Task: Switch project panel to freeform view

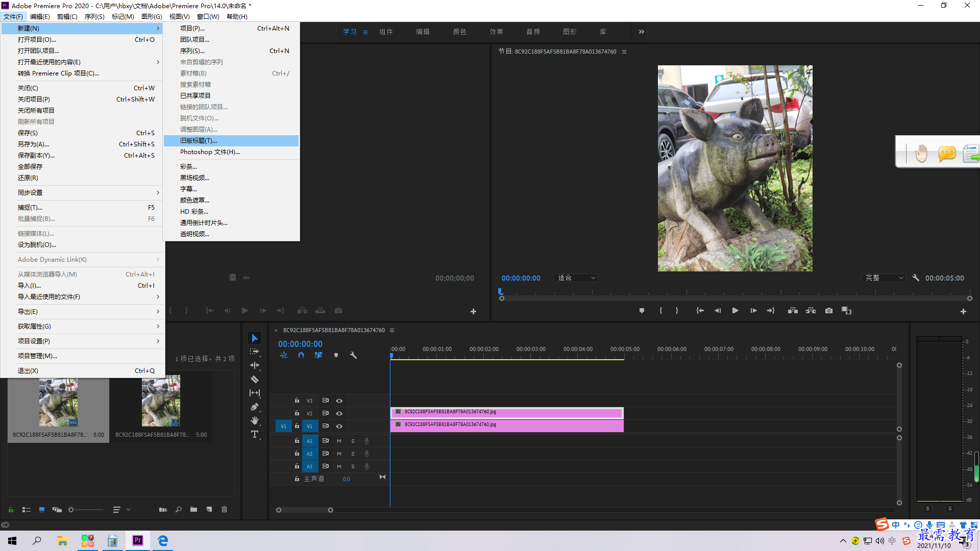Action: click(57, 509)
